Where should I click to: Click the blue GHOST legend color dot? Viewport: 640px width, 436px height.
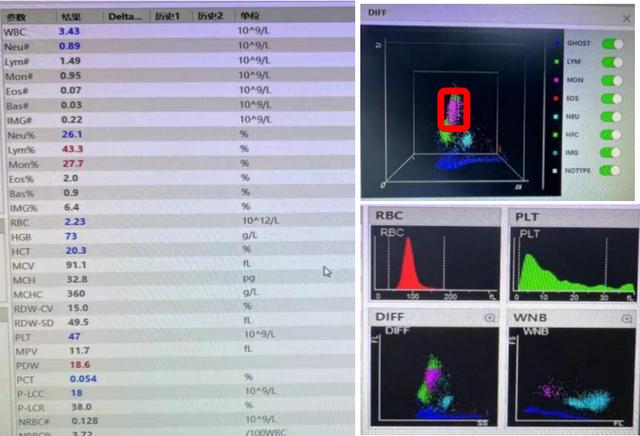(x=557, y=43)
